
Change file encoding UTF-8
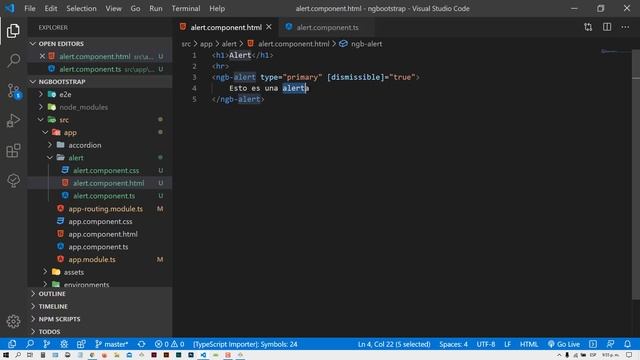[486, 344]
